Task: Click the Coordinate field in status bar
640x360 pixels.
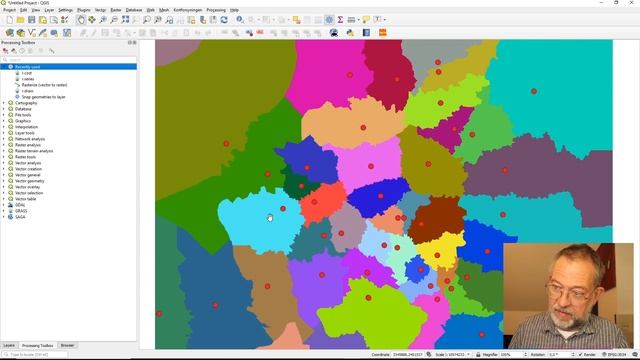Action: [x=408, y=355]
